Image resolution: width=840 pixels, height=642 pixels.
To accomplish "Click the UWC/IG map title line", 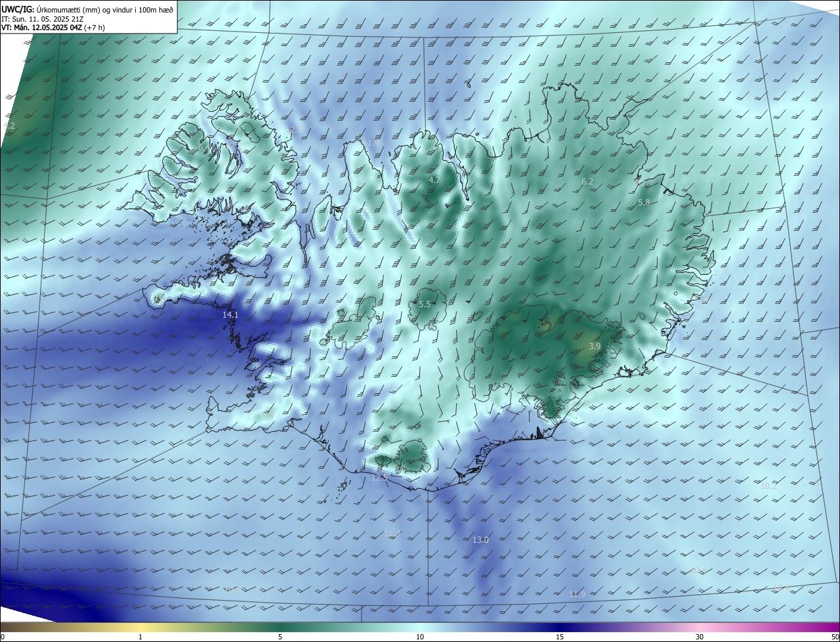I will click(87, 9).
